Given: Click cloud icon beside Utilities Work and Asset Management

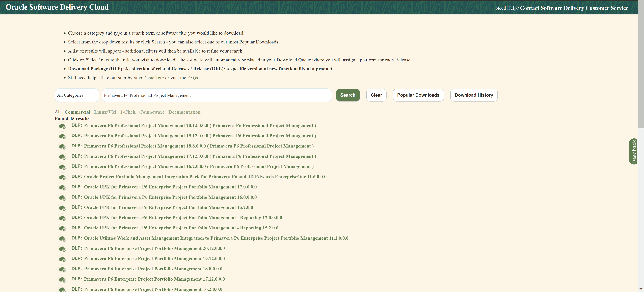Looking at the screenshot, I should coord(62,238).
